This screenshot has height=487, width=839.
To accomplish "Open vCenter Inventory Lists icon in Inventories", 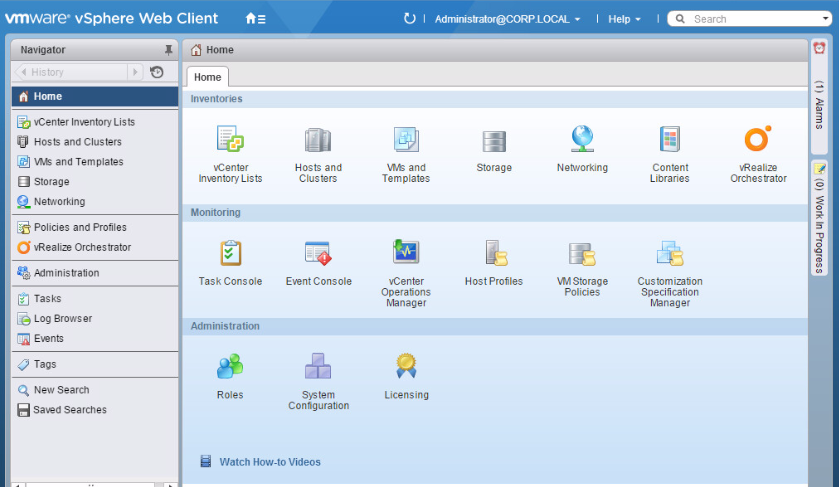I will point(230,140).
